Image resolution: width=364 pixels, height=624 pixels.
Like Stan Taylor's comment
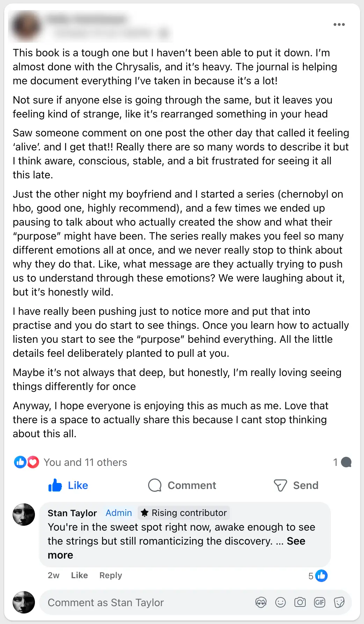[79, 575]
